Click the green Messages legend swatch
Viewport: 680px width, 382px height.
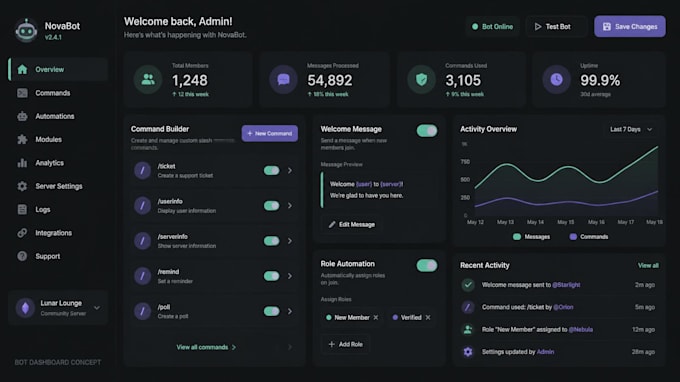tap(517, 237)
